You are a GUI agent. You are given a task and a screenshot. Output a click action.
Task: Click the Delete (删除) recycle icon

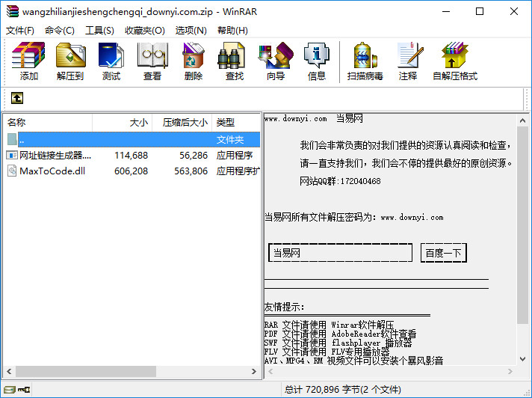tap(194, 61)
